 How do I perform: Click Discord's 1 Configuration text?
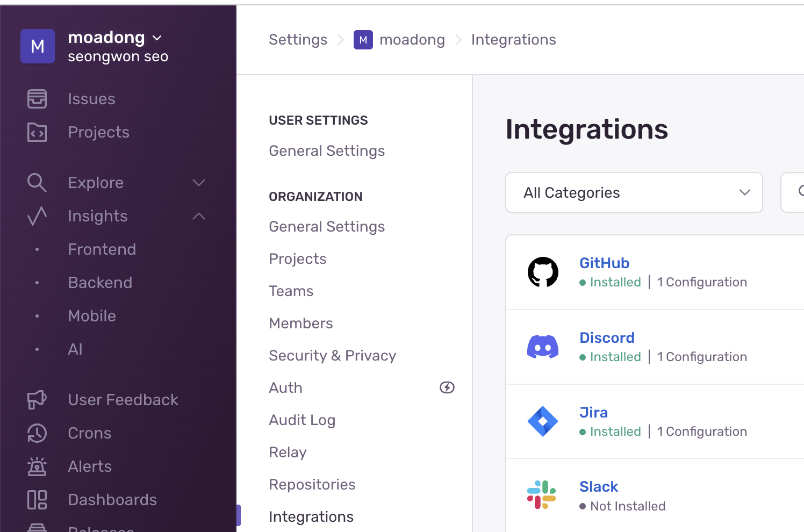(702, 357)
